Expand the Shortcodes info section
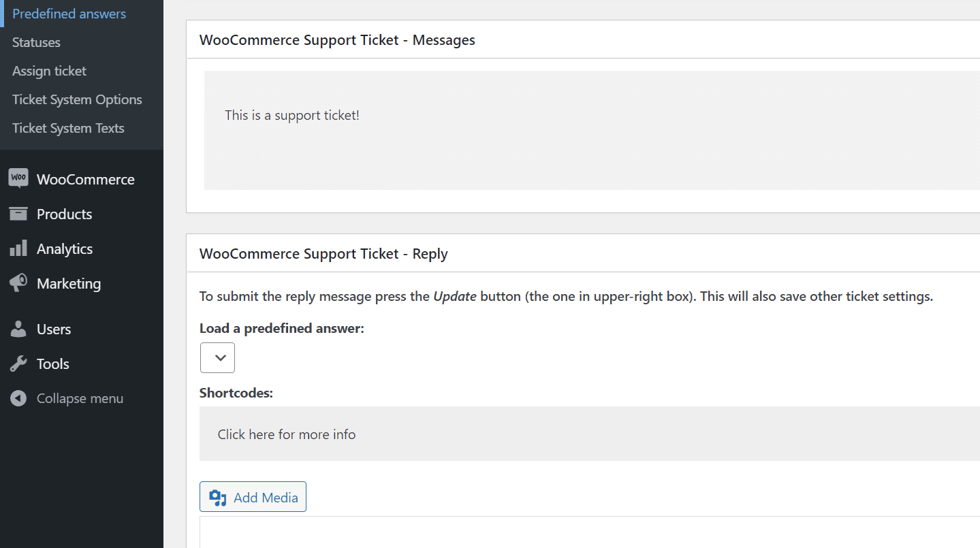The height and width of the screenshot is (548, 980). click(286, 434)
